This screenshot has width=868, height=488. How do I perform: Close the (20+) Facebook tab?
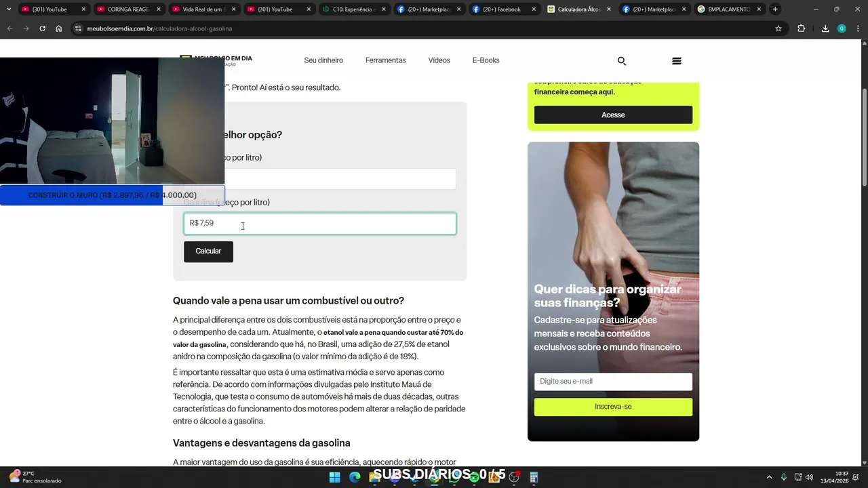(534, 9)
